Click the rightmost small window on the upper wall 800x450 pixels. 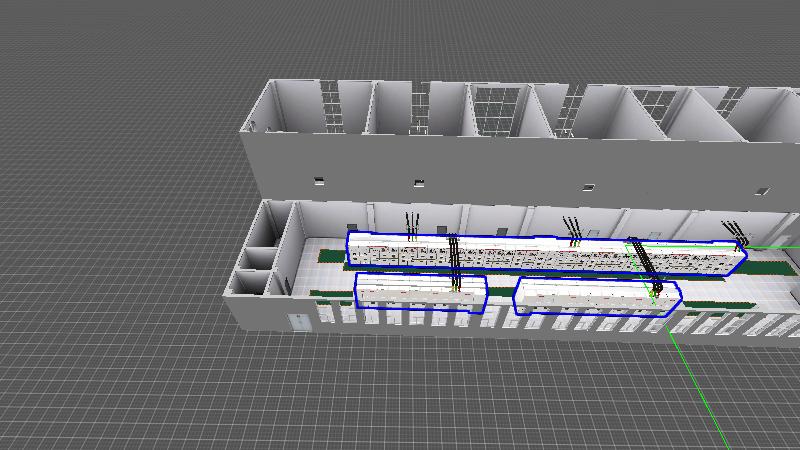[x=763, y=189]
